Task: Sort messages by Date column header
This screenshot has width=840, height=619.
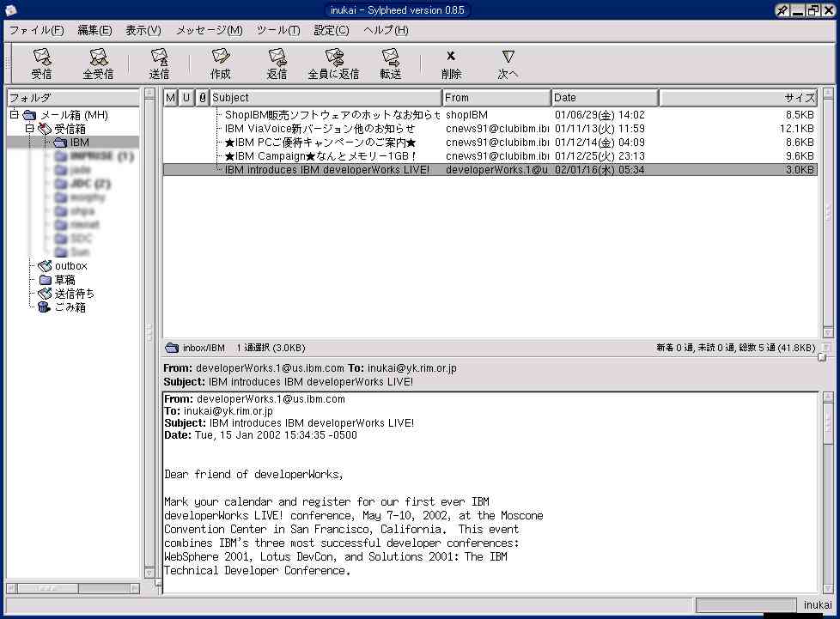Action: click(605, 98)
